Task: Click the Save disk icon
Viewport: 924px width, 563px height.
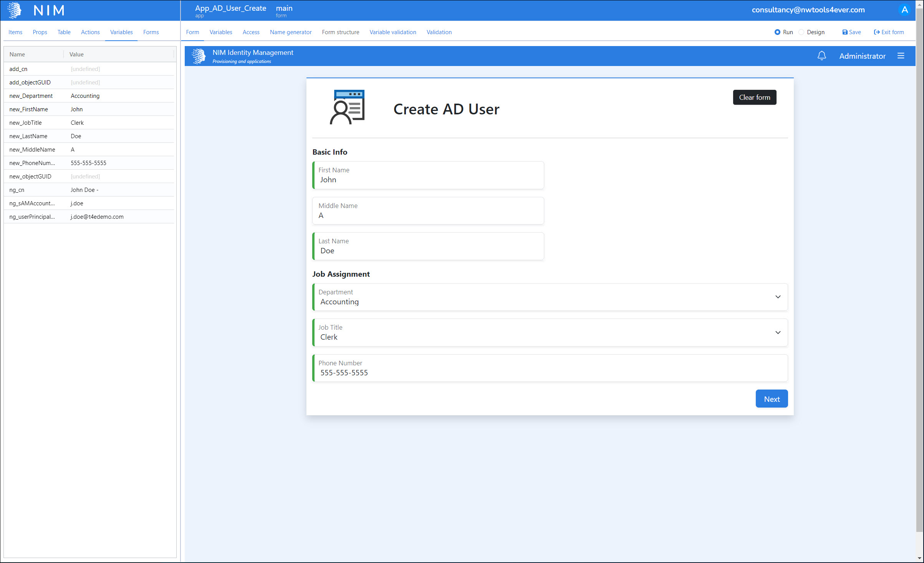Action: click(x=845, y=32)
